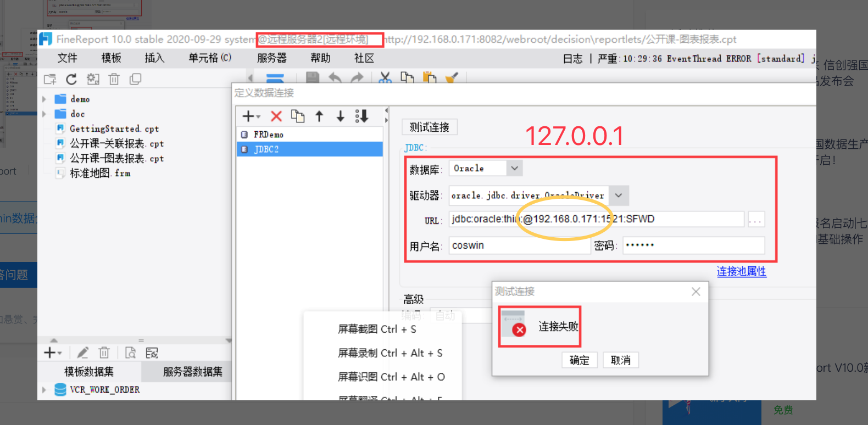868x425 pixels.
Task: Select 标准地图.frm file
Action: (100, 174)
